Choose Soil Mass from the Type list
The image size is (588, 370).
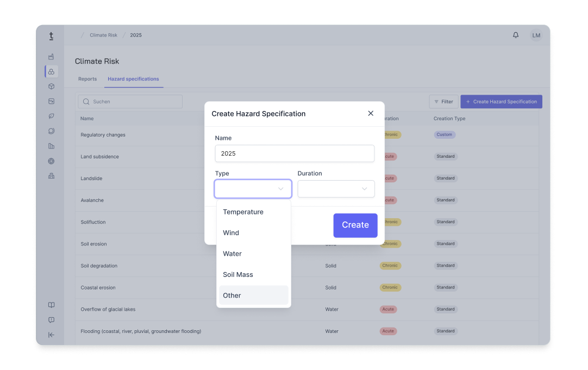pyautogui.click(x=253, y=275)
